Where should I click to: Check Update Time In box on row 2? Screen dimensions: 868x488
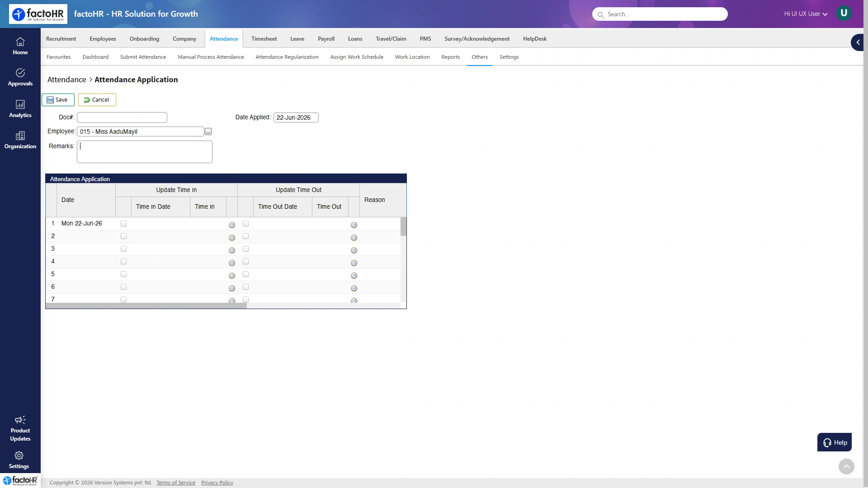click(x=123, y=236)
